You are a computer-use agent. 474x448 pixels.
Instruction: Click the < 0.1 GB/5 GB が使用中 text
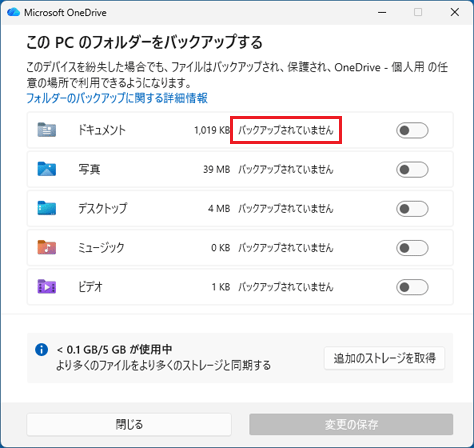[x=114, y=350]
